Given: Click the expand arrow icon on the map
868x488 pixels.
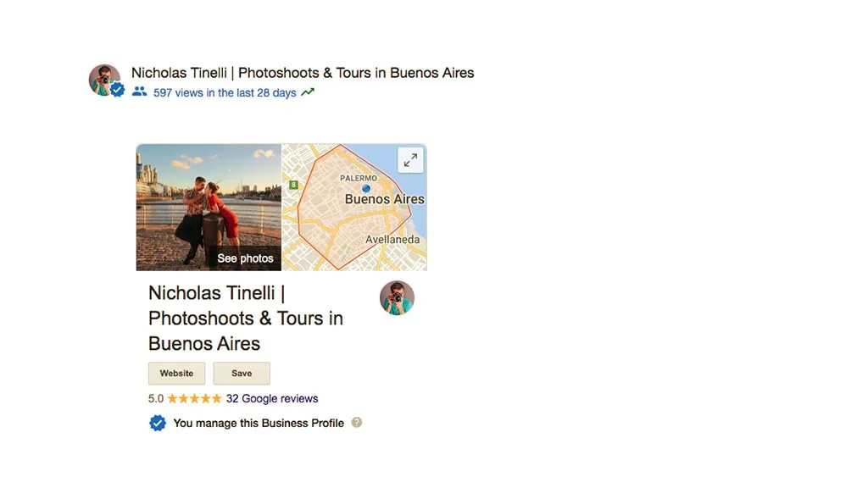Looking at the screenshot, I should [x=410, y=159].
